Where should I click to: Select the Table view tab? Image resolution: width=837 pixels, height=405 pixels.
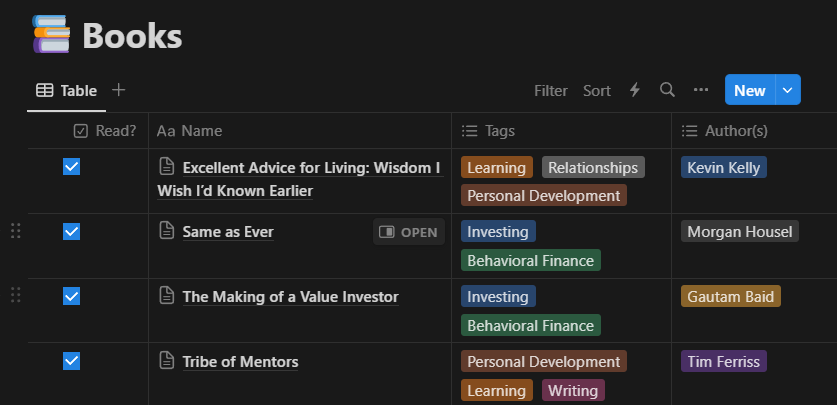coord(66,90)
